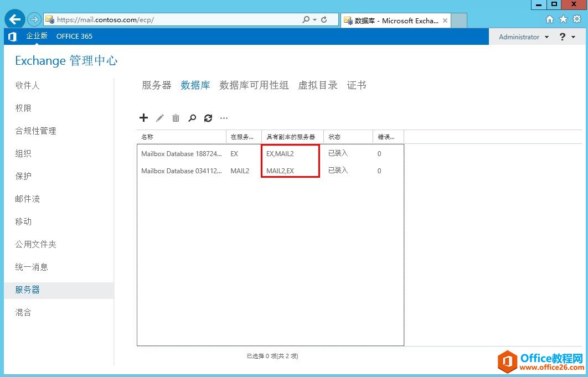Open the address bar search options dropdown
The height and width of the screenshot is (377, 588).
314,18
